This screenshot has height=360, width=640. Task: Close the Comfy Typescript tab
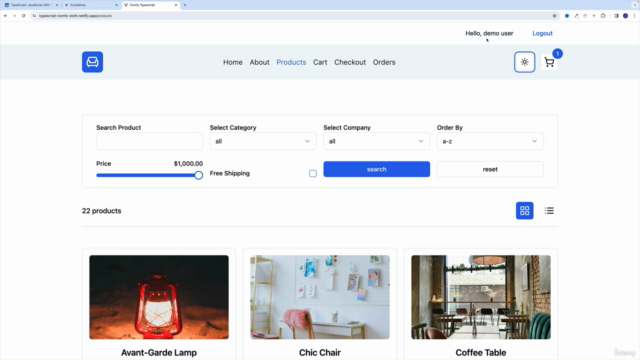(x=176, y=5)
